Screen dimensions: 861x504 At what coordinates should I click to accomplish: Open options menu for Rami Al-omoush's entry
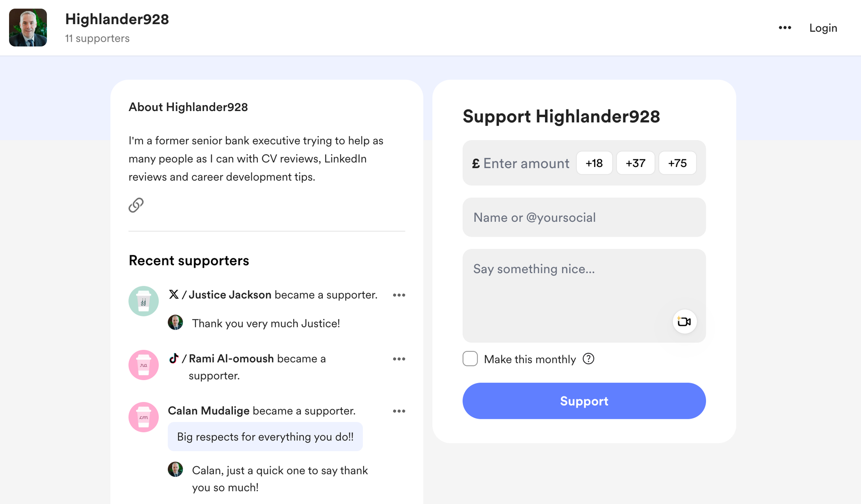[x=399, y=359]
